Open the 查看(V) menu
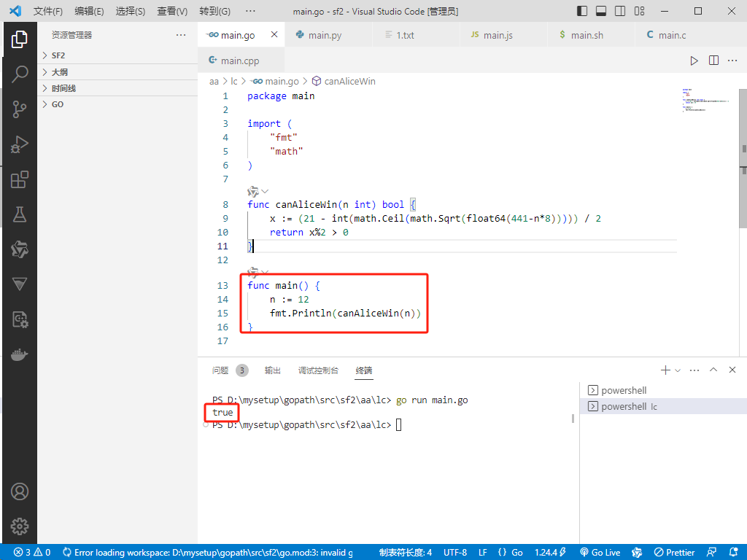 (172, 11)
